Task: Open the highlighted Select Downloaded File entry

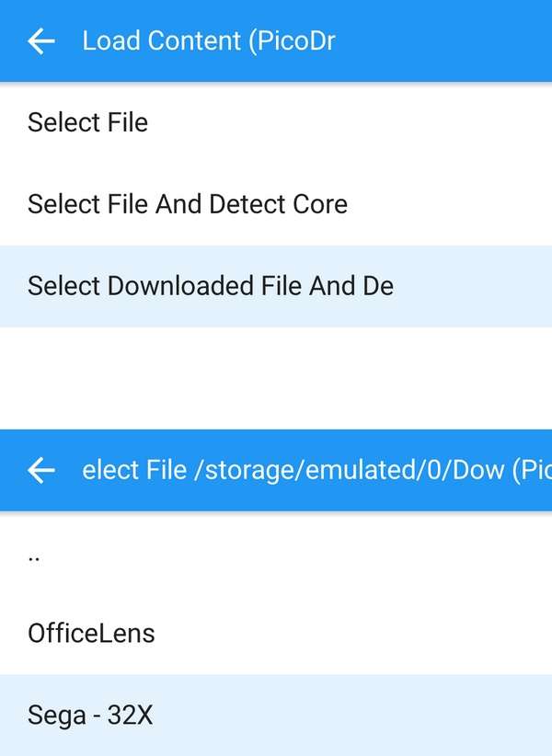Action: click(276, 286)
